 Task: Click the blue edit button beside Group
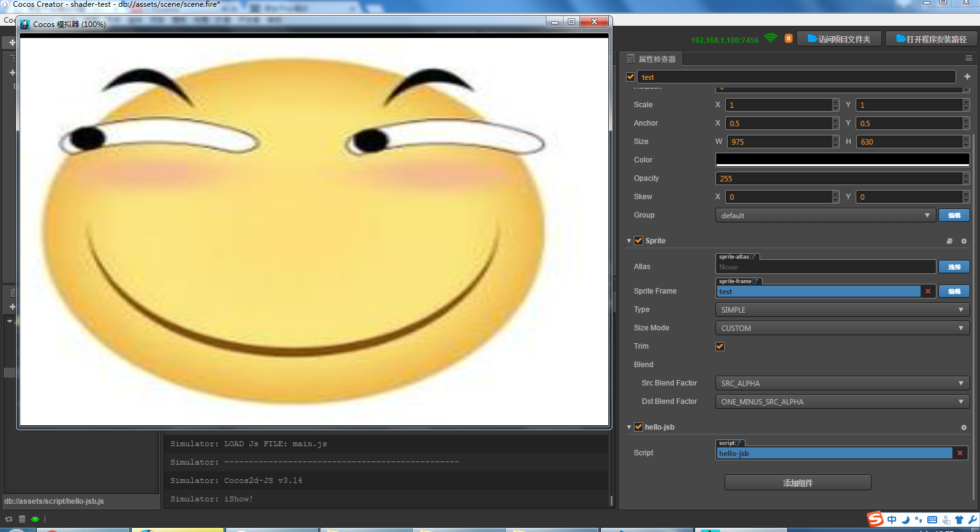[x=954, y=215]
